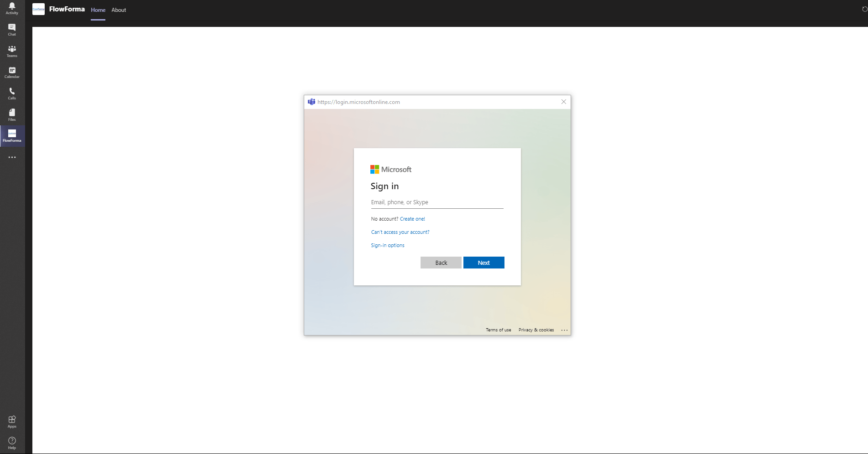This screenshot has width=868, height=454.
Task: Open the Apps store icon
Action: (12, 422)
